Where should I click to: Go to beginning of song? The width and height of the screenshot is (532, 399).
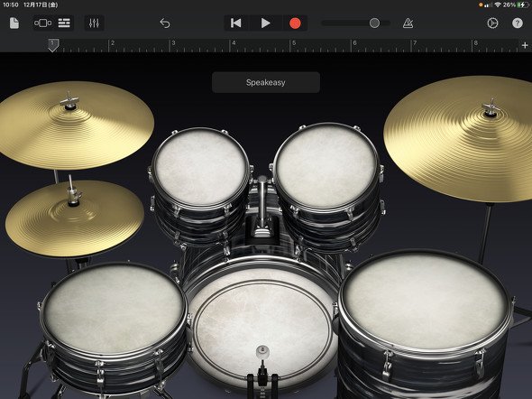236,23
